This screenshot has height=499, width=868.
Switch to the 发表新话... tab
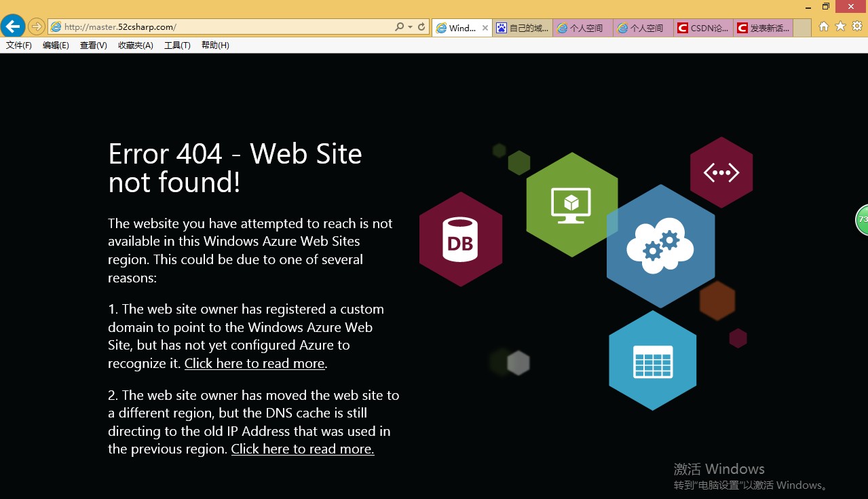[x=763, y=28]
